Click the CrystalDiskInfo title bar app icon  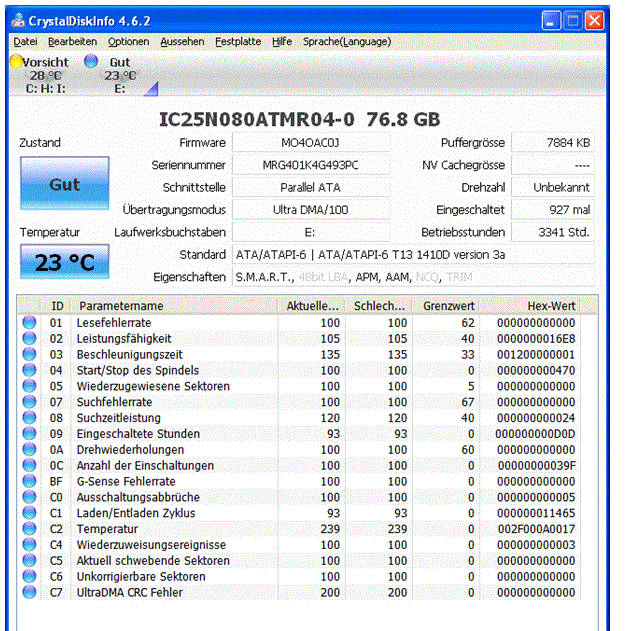[x=18, y=20]
